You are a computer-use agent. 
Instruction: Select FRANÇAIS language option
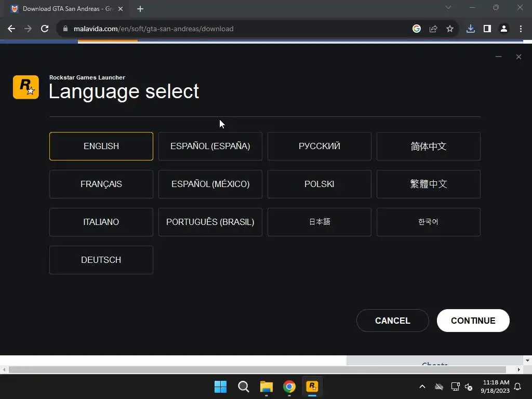[101, 184]
